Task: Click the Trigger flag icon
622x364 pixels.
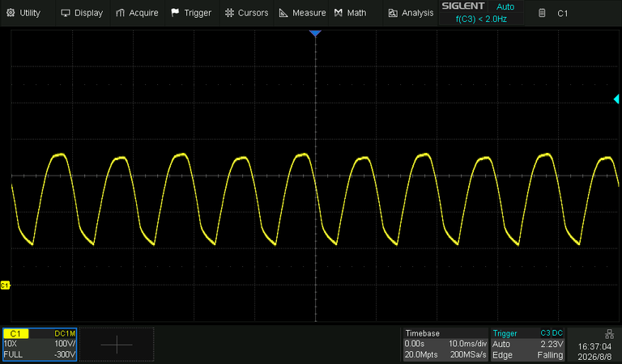Action: click(175, 13)
